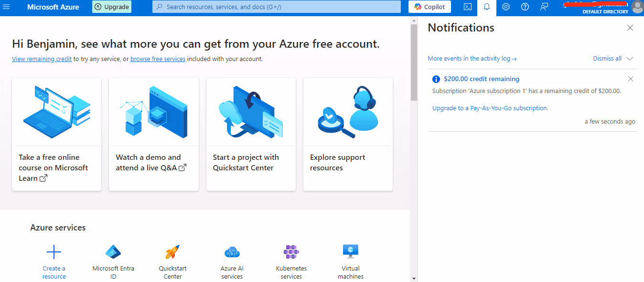Open Azure AI services
The height and width of the screenshot is (282, 644).
click(x=232, y=252)
